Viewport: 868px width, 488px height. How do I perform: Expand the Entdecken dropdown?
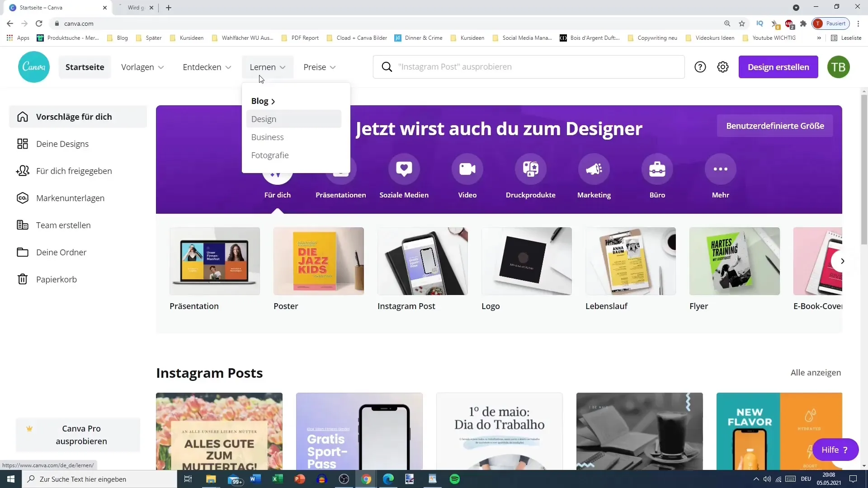(207, 67)
